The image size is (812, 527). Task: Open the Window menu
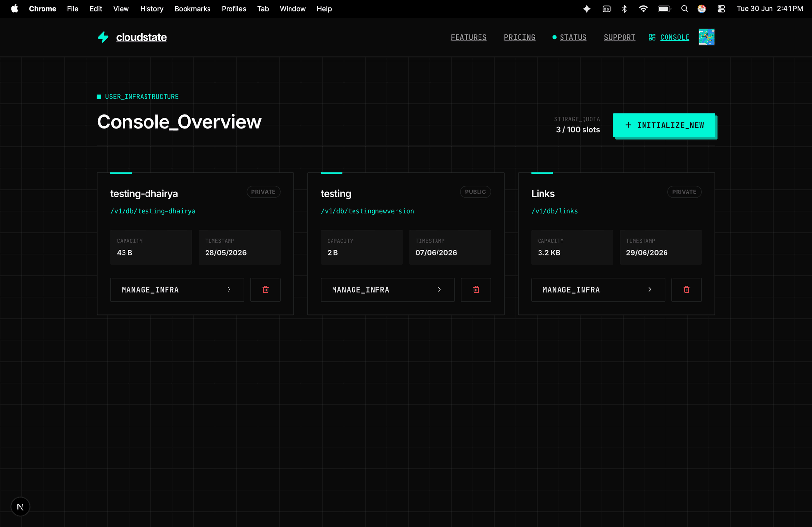292,9
